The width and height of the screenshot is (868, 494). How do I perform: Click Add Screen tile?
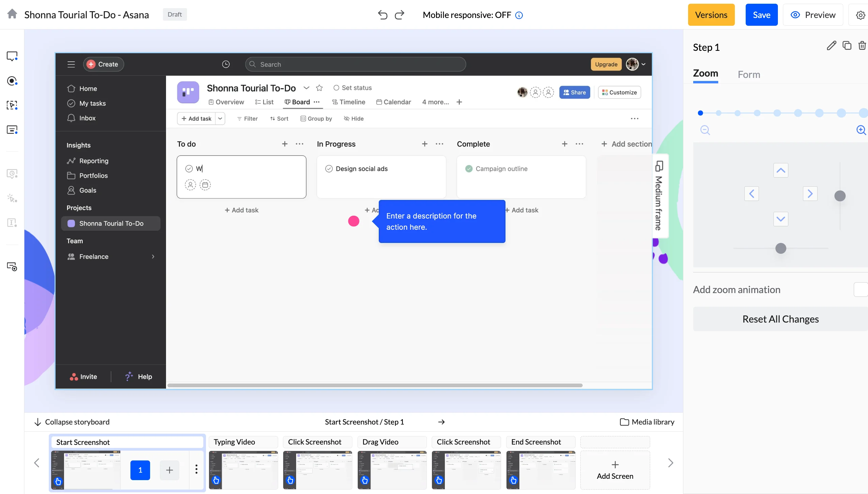coord(615,470)
